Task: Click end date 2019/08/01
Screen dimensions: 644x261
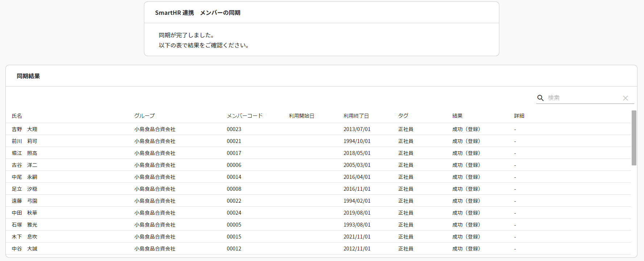Action: pos(357,213)
